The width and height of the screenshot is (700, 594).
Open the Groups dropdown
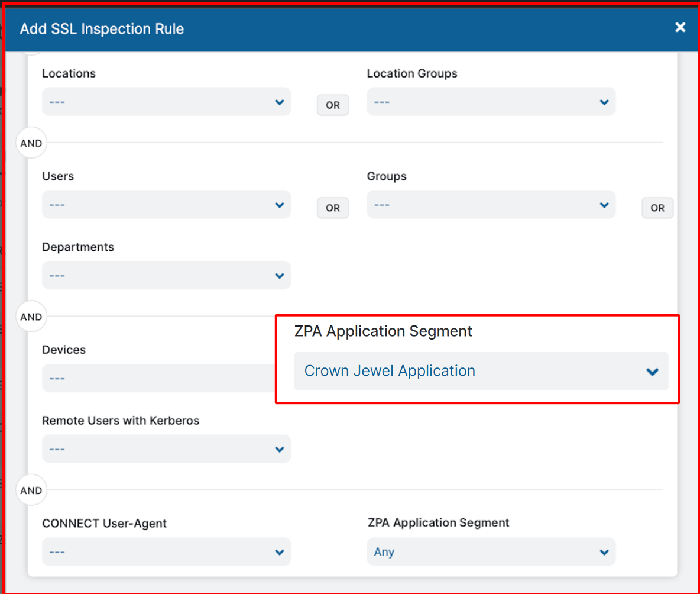coord(491,205)
